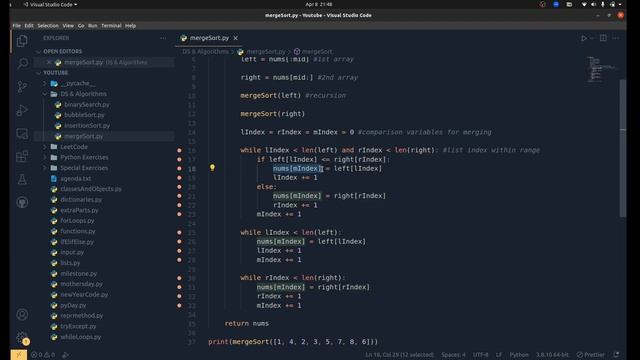The width and height of the screenshot is (640, 360).
Task: Click the Prettier status bar item
Action: pos(591,355)
